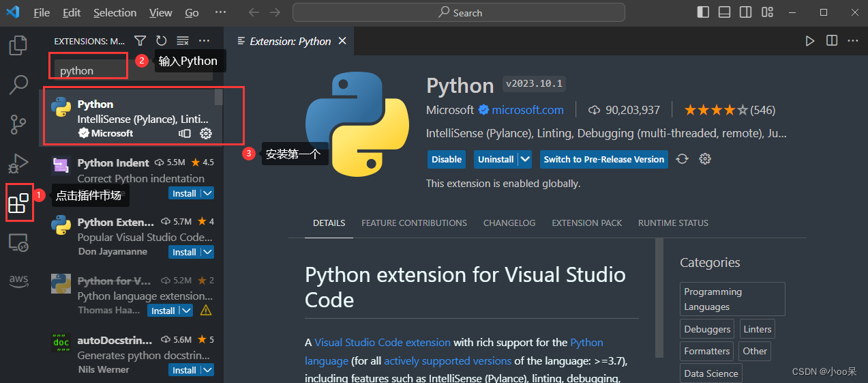The image size is (868, 383).
Task: Toggle the bottom panel layout icon
Action: coord(724,12)
